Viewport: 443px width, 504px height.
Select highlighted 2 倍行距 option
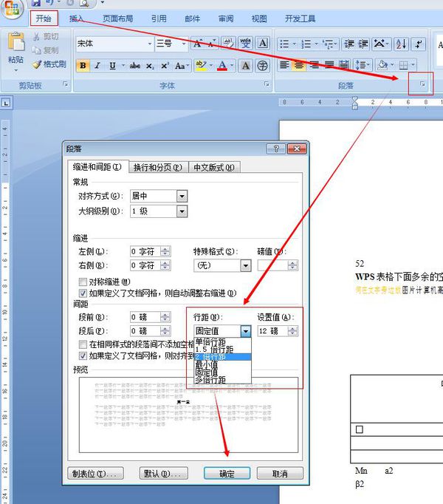coord(222,357)
